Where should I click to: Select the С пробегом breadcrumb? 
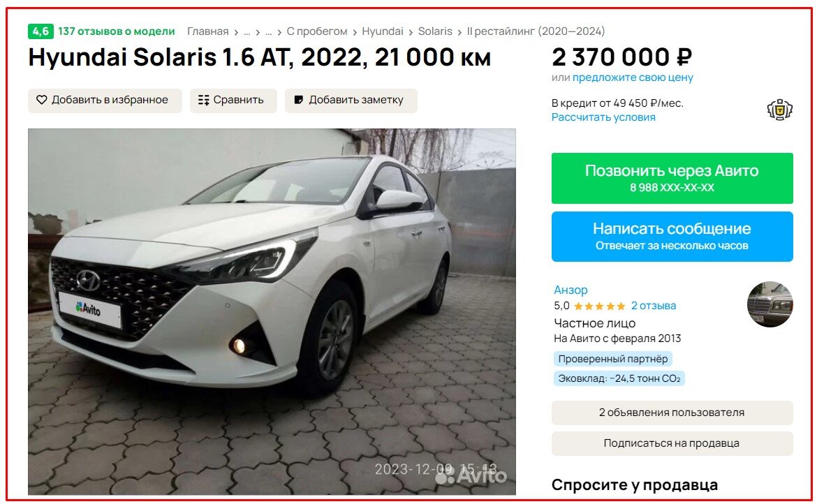coord(317,31)
